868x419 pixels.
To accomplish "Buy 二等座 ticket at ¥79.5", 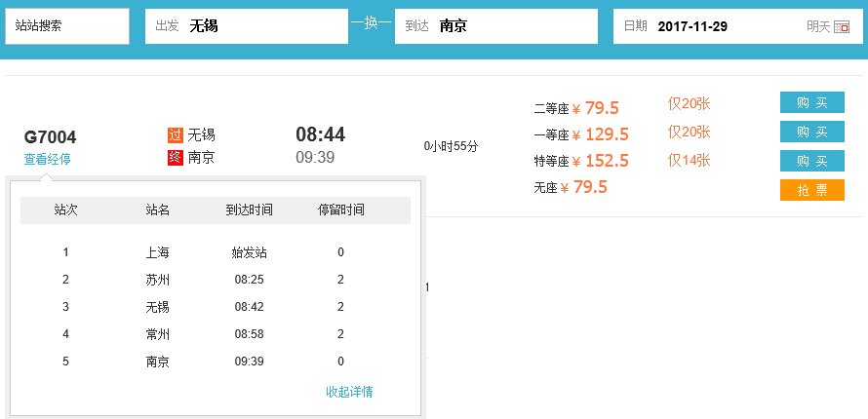I will tap(812, 102).
